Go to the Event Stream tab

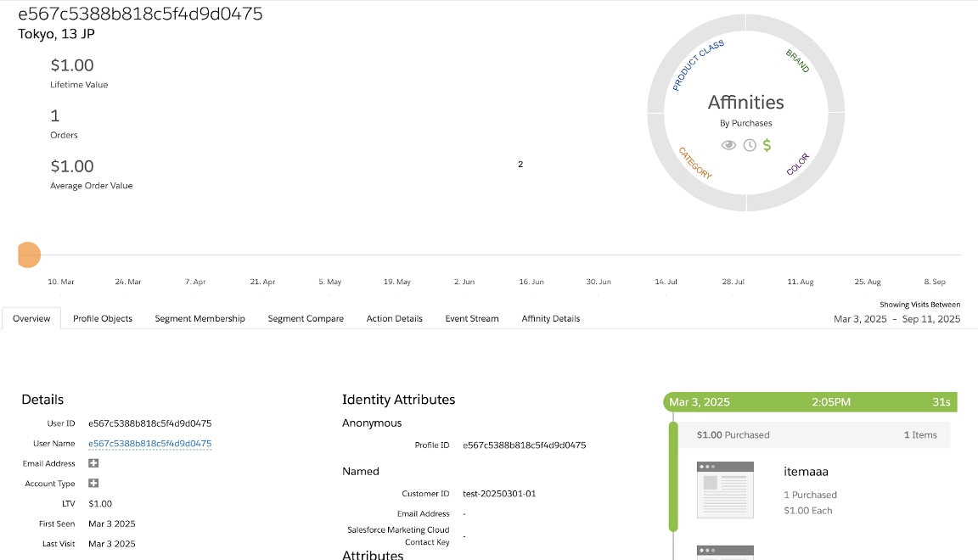pyautogui.click(x=471, y=318)
